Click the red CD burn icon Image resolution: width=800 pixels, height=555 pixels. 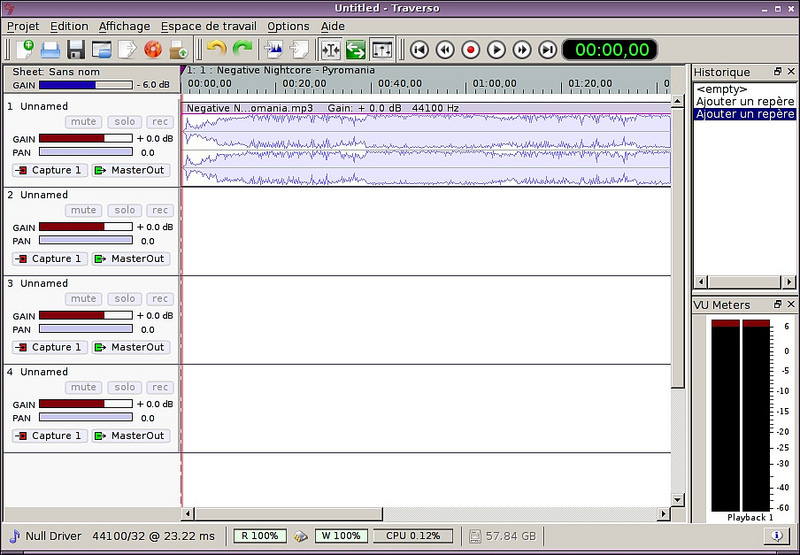tap(153, 49)
